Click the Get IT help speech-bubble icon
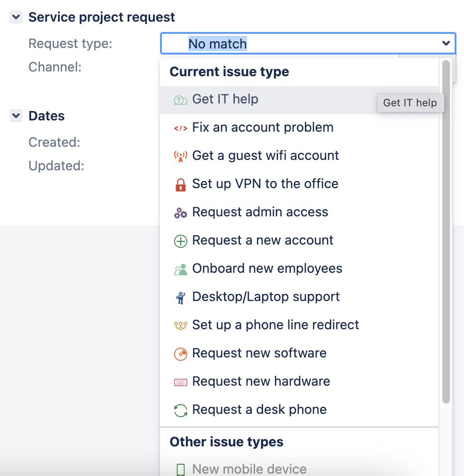 [181, 100]
